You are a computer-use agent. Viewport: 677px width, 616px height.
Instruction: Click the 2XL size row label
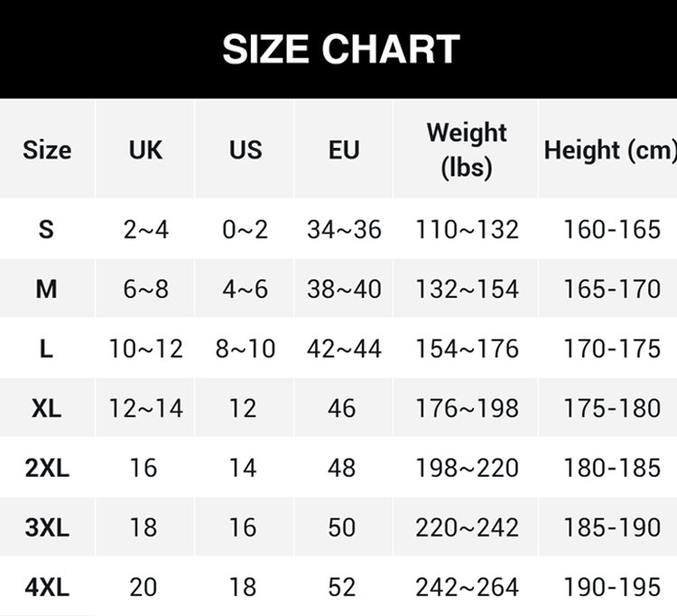pos(47,468)
